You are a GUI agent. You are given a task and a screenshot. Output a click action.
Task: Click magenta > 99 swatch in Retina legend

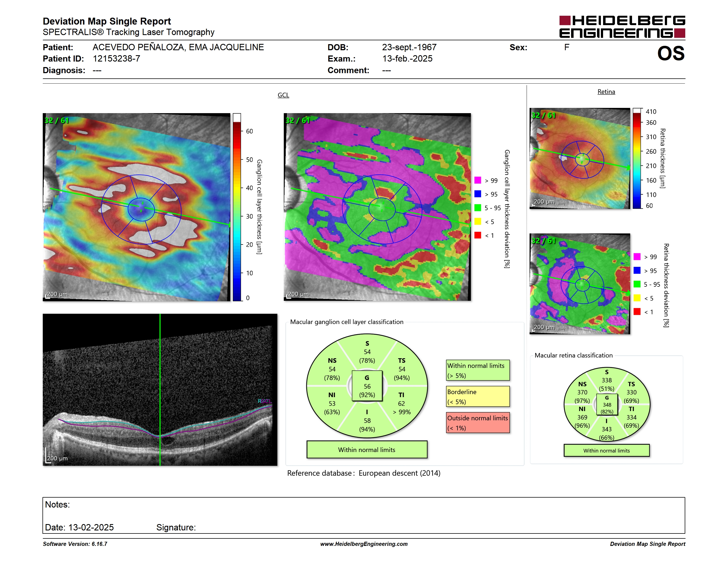[x=637, y=256]
